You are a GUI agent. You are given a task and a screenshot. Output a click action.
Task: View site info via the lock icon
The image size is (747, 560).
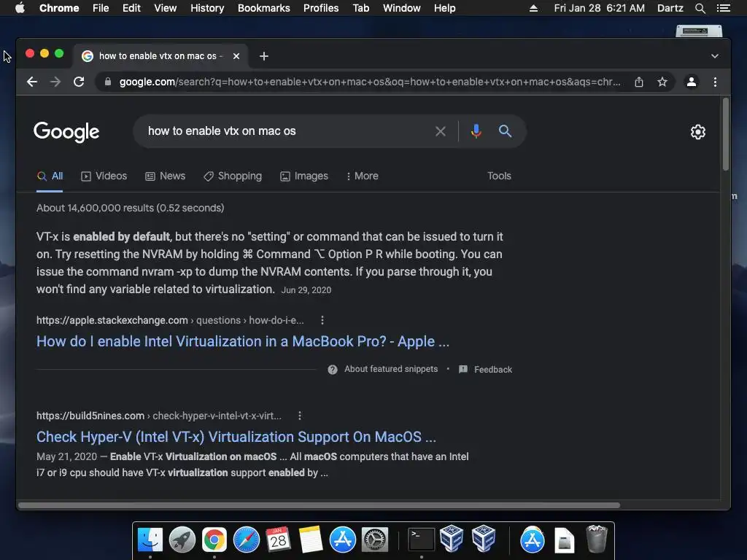tap(108, 82)
